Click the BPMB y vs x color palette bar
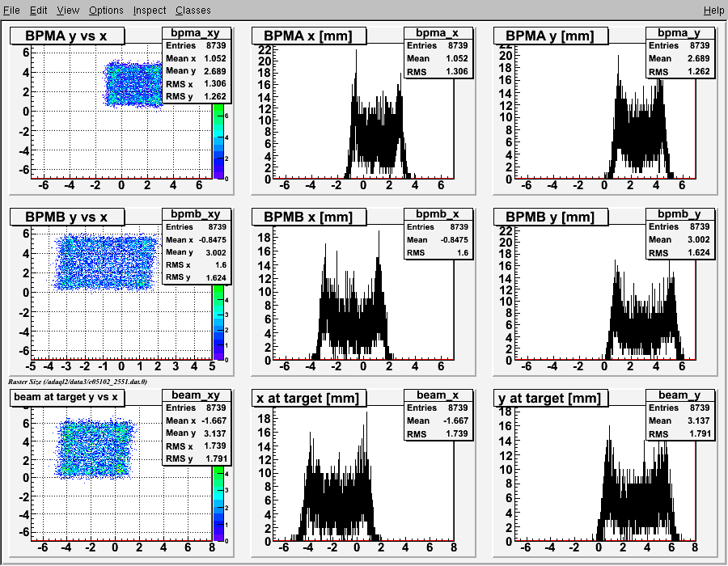This screenshot has height=566, width=728. 218,323
